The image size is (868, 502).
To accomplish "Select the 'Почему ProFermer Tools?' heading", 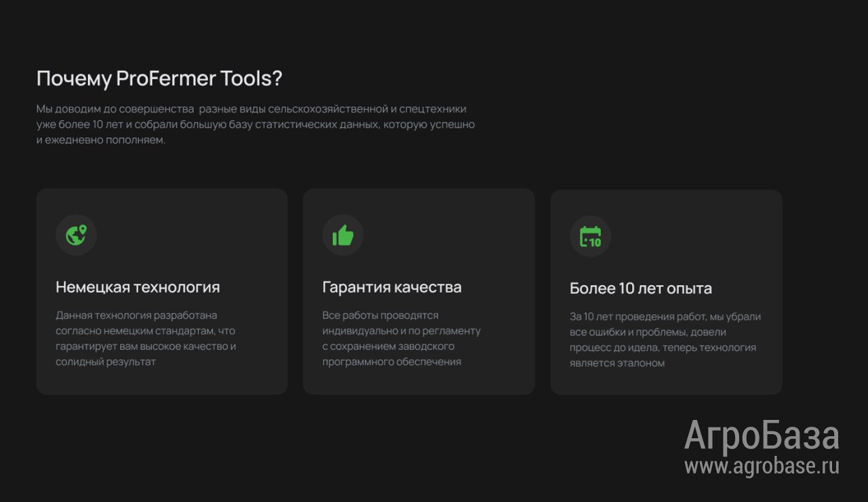I will pyautogui.click(x=159, y=79).
